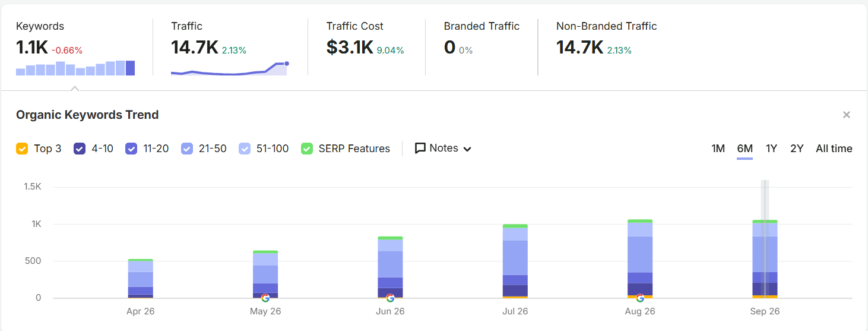
Task: Click the -0.66% keywords change
Action: (67, 51)
